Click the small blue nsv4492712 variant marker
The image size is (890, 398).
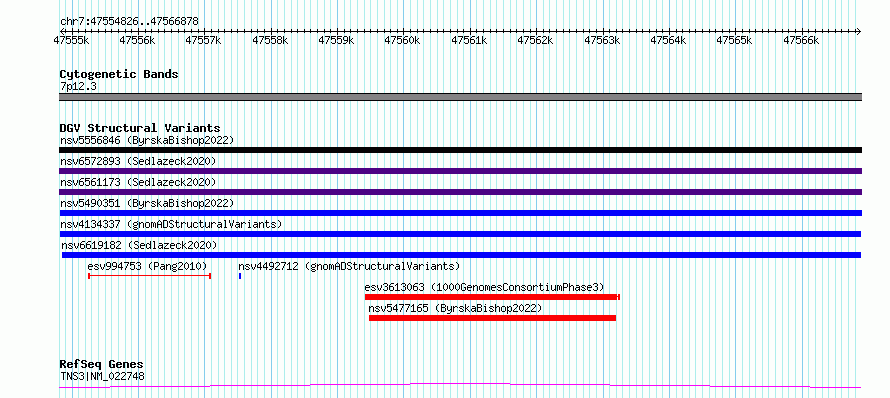point(240,276)
